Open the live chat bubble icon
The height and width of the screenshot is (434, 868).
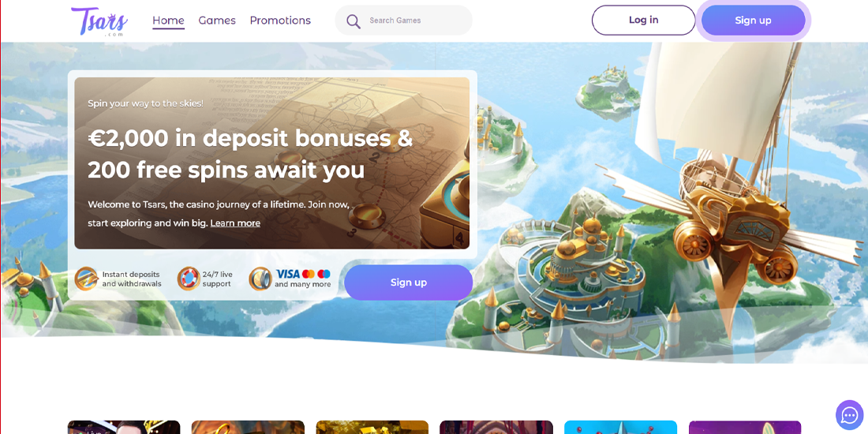[849, 414]
